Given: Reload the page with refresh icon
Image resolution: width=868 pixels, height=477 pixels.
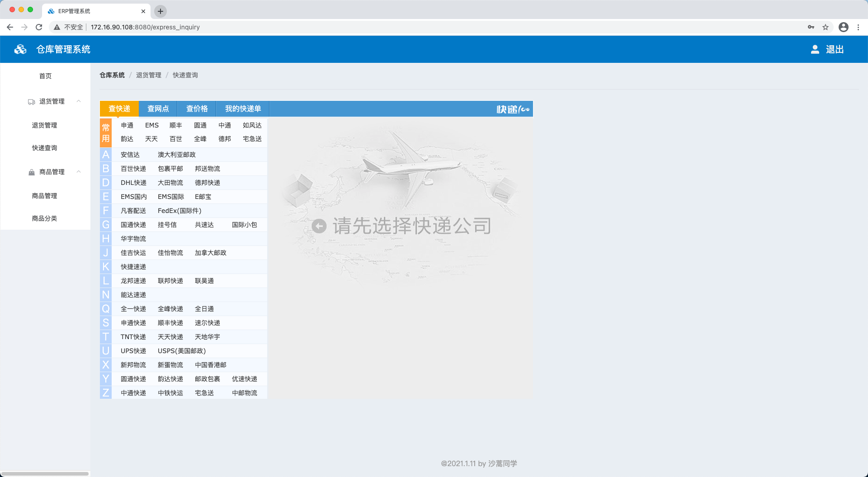Looking at the screenshot, I should click(39, 27).
